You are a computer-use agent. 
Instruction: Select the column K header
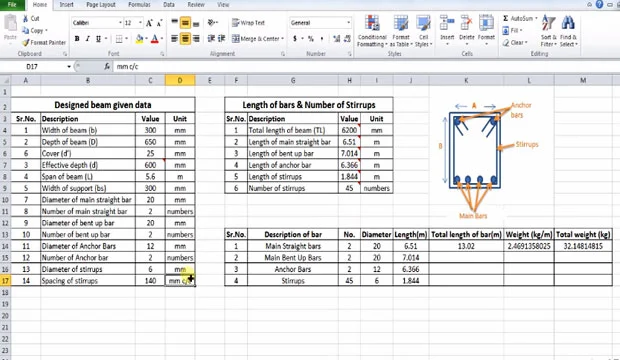[x=466, y=80]
